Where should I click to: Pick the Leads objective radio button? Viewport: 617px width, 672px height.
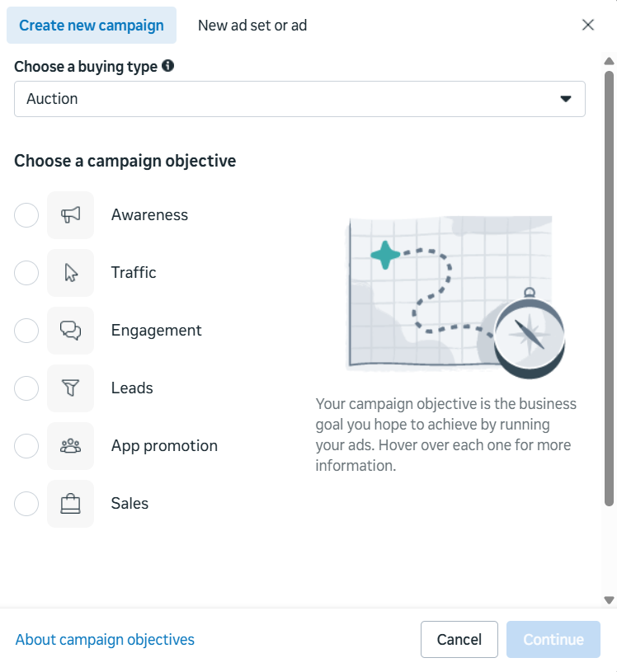click(26, 388)
